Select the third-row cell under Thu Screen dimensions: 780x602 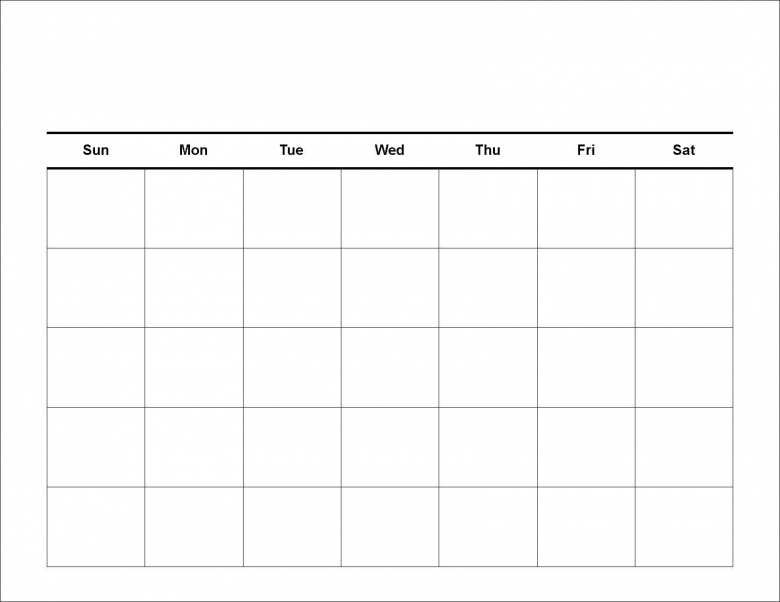[x=488, y=368]
